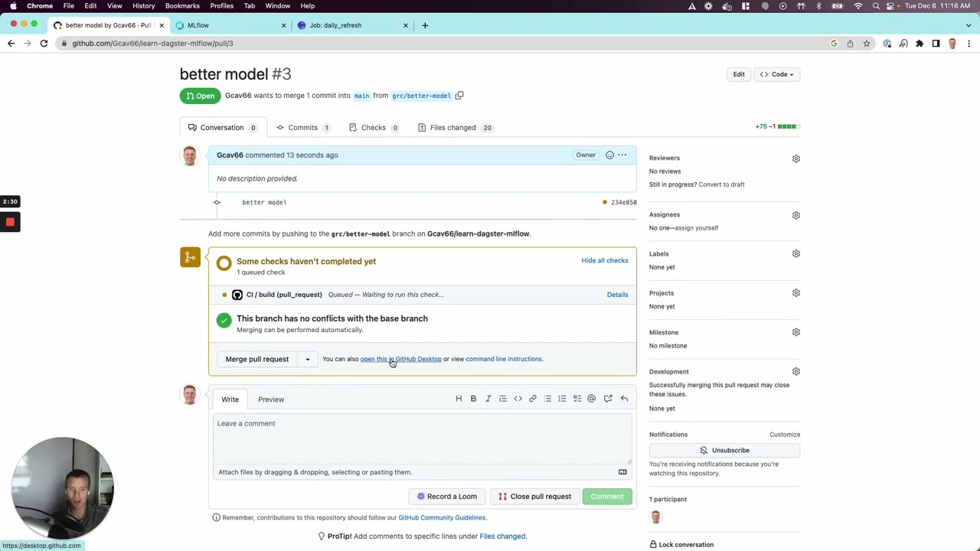Open participant avatar in sidebar
Image resolution: width=980 pixels, height=551 pixels.
pos(655,517)
